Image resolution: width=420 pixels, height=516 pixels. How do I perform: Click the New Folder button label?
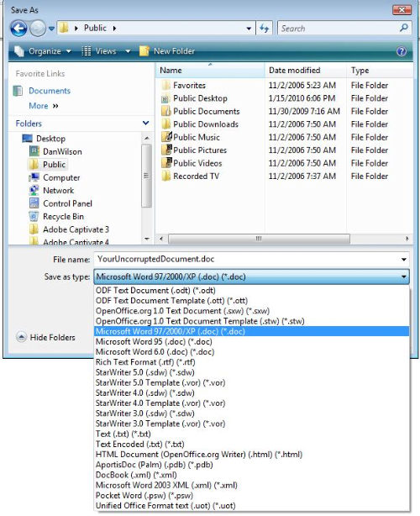[174, 51]
